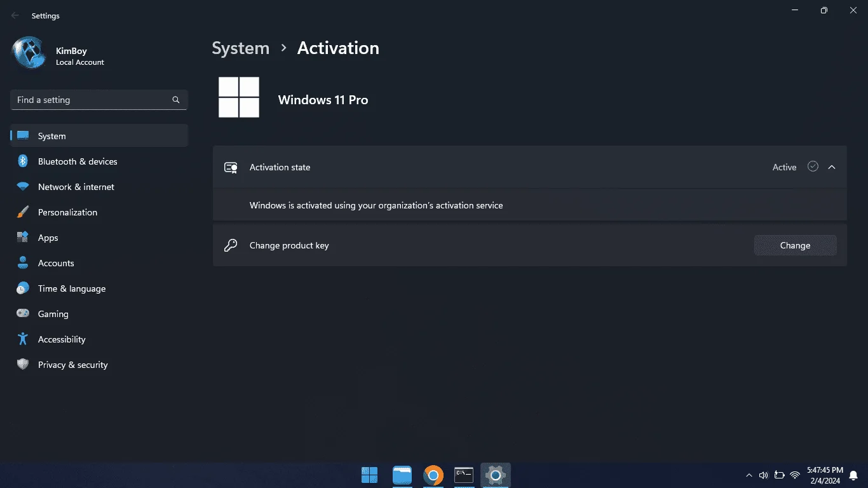Open Accessibility settings
This screenshot has height=488, width=868.
99,339
